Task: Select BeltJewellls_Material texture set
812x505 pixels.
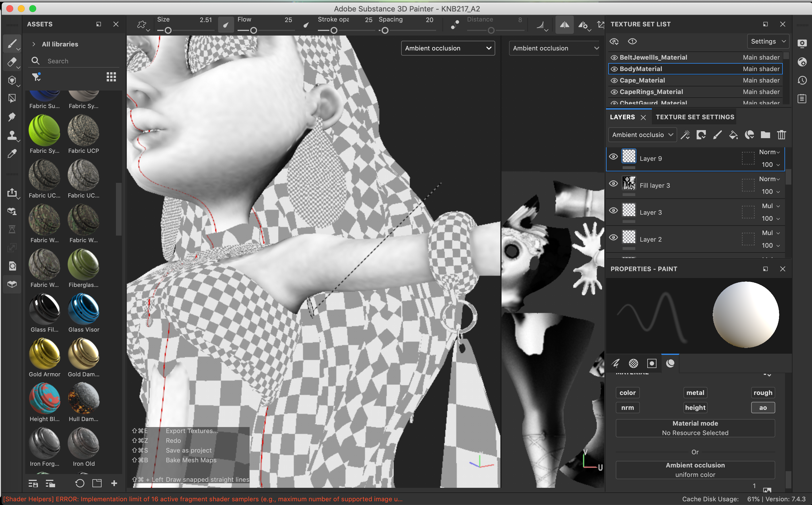Action: coord(653,57)
